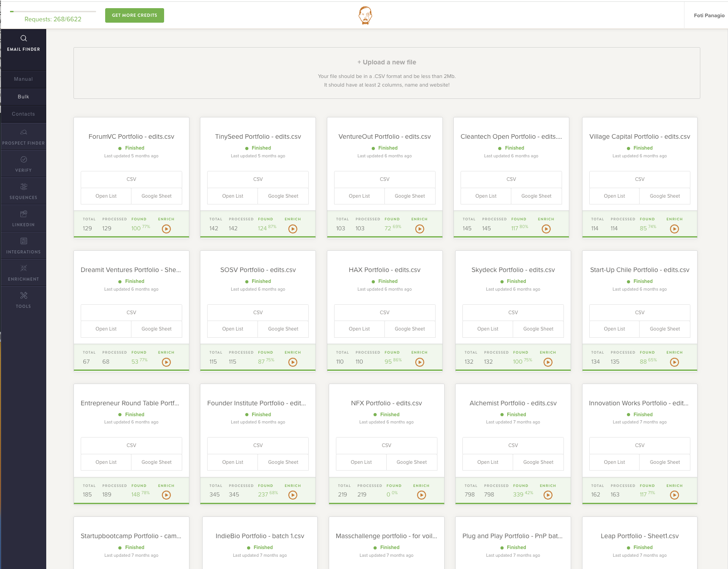Viewport: 728px width, 569px height.
Task: Open Foti Panagio account menu
Action: (x=709, y=15)
